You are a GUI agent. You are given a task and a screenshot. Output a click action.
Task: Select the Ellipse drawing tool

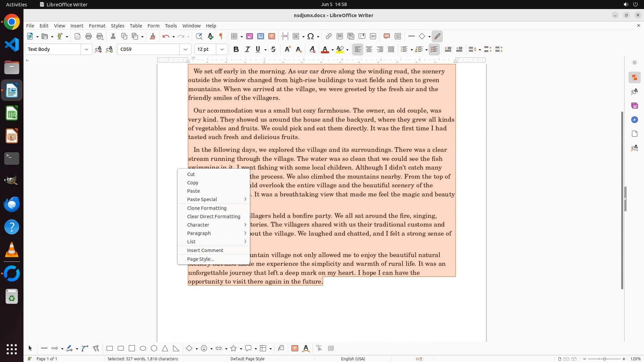click(x=143, y=349)
